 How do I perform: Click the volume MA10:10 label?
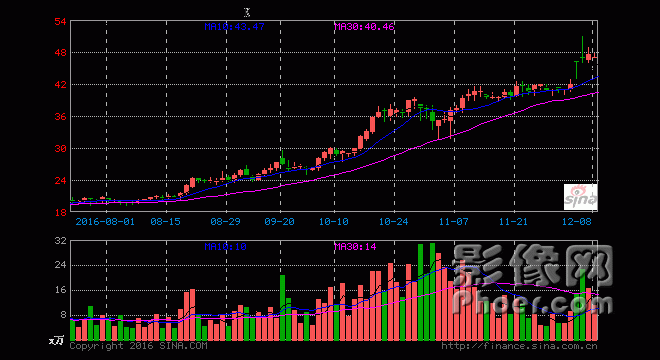pos(225,247)
